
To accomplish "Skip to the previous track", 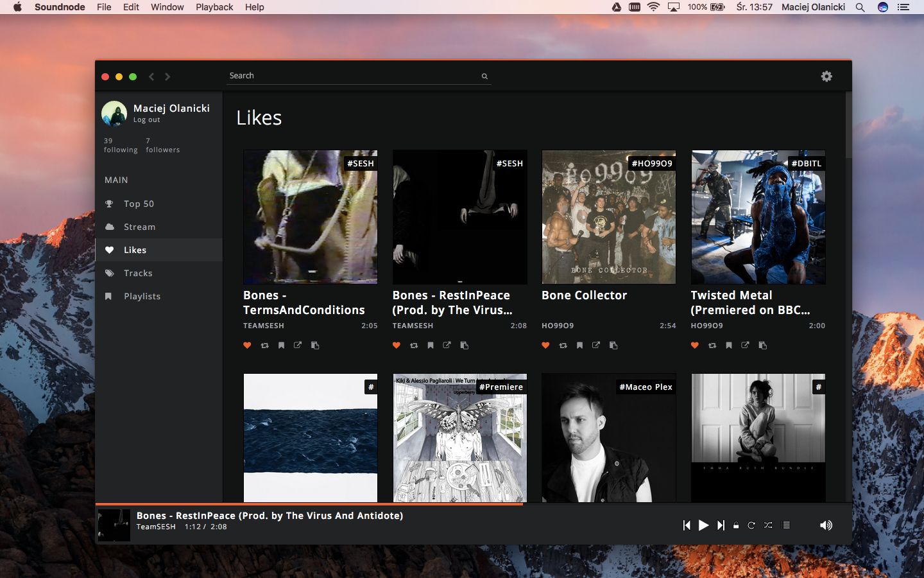I will coord(687,525).
